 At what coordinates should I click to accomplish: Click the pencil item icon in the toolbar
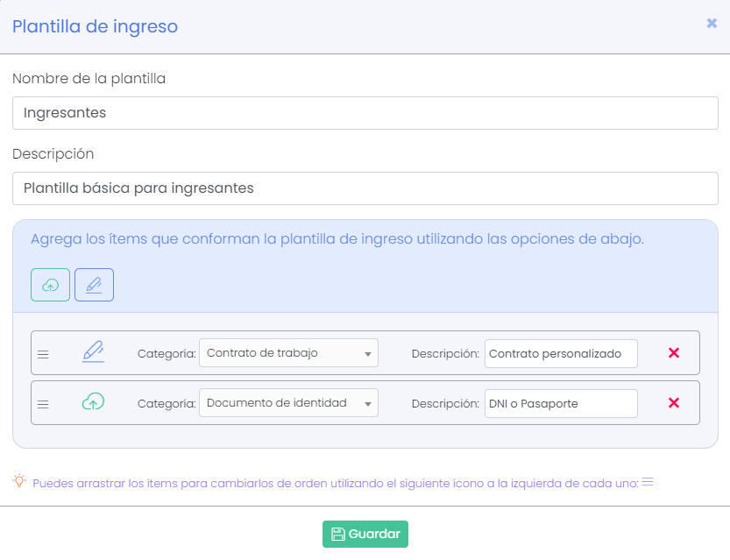tap(94, 284)
